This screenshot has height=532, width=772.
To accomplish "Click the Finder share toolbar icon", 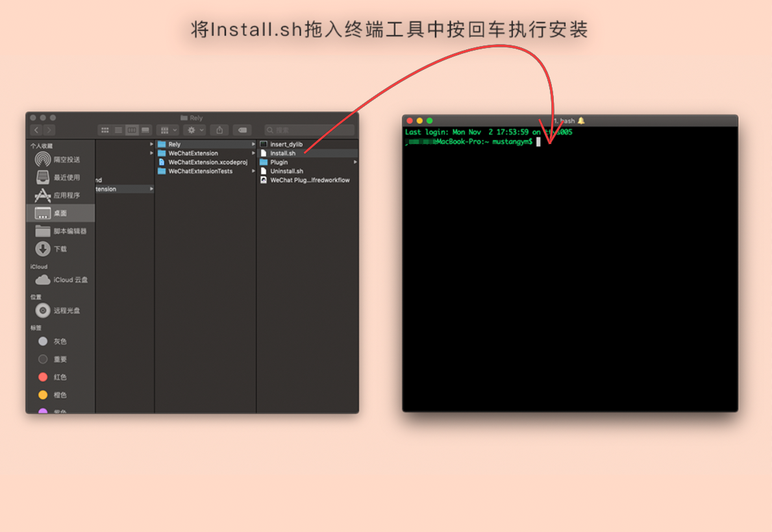I will [x=219, y=130].
